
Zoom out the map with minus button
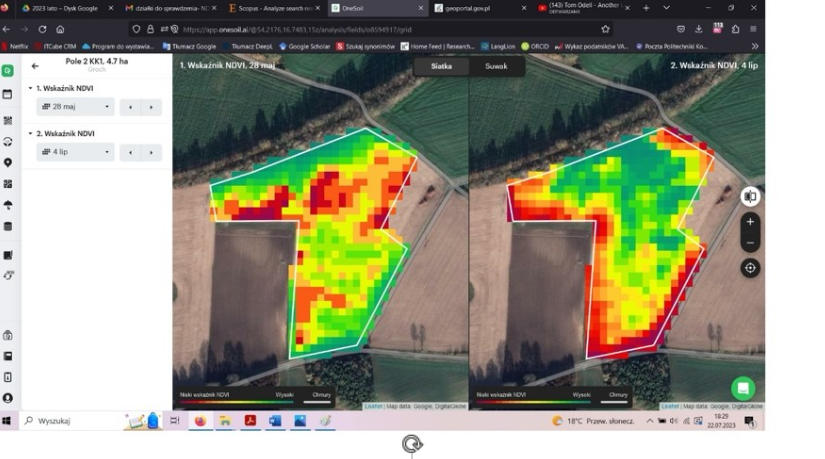click(x=750, y=243)
